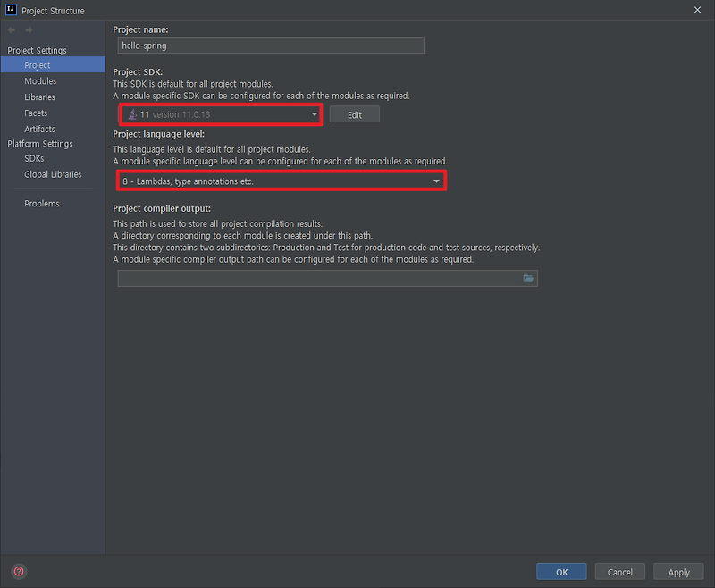Apply the project structure changes
Image resolution: width=715 pixels, height=588 pixels.
[678, 571]
